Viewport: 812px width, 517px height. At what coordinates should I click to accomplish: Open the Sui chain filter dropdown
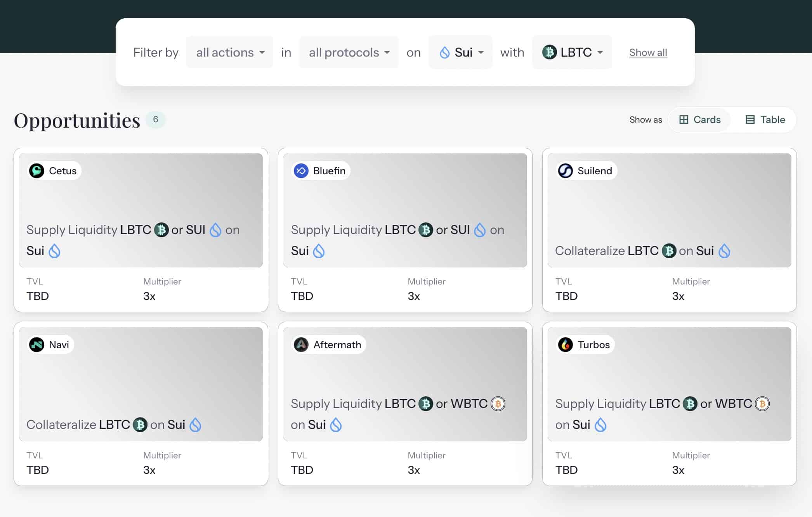460,52
